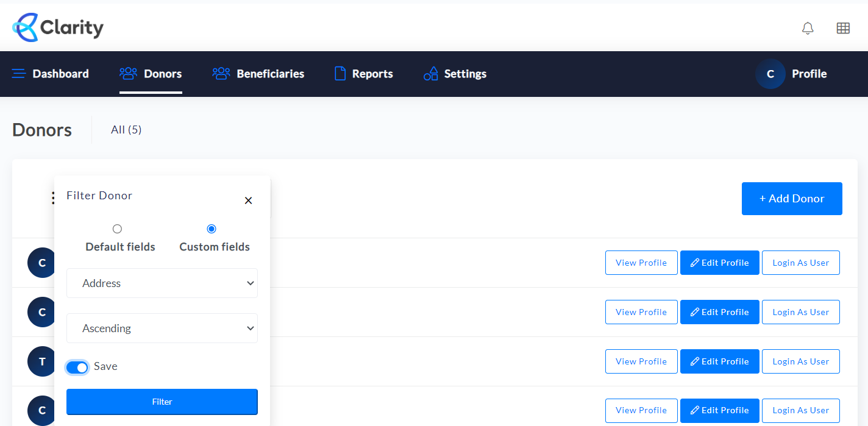Screen dimensions: 868x426
Task: Select the All (5) donors tab
Action: tap(126, 130)
